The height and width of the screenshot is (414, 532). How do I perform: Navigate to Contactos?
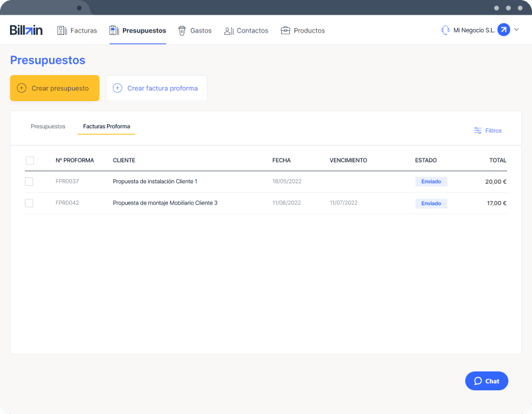point(246,31)
